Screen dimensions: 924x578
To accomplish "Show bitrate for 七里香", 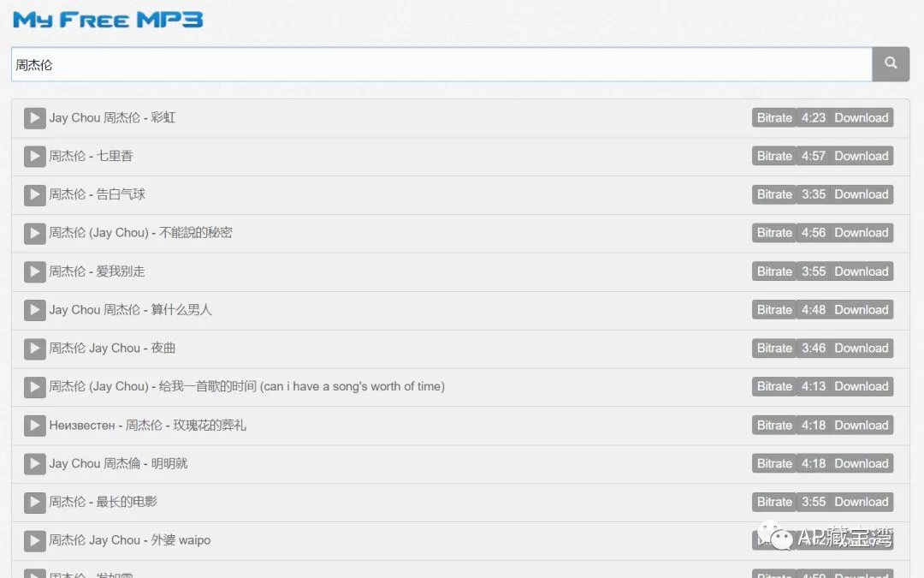I will click(x=774, y=156).
